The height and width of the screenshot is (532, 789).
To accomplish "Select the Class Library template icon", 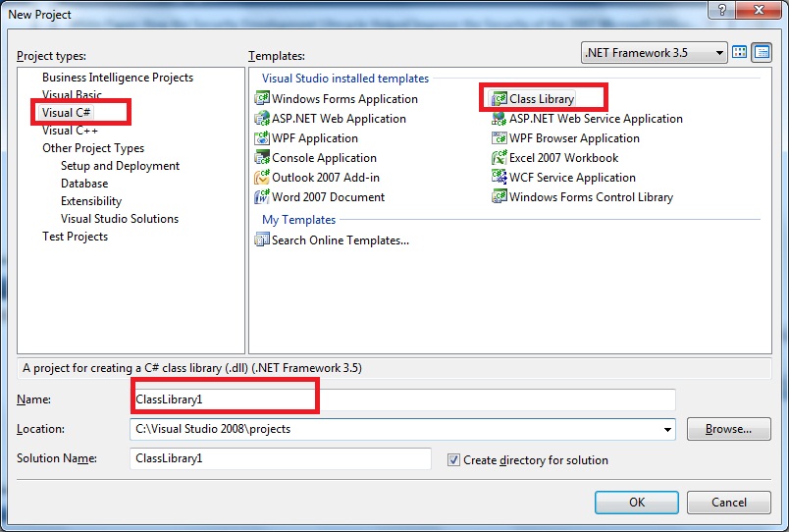I will (x=500, y=99).
